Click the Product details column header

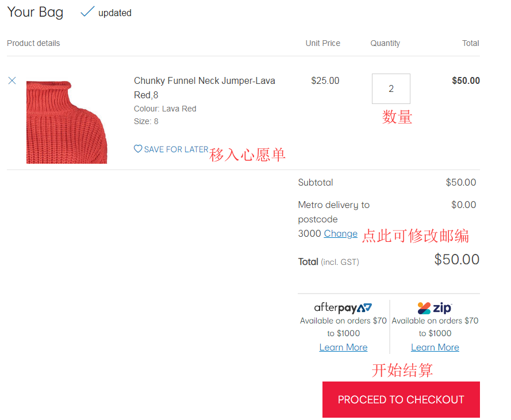pos(33,43)
